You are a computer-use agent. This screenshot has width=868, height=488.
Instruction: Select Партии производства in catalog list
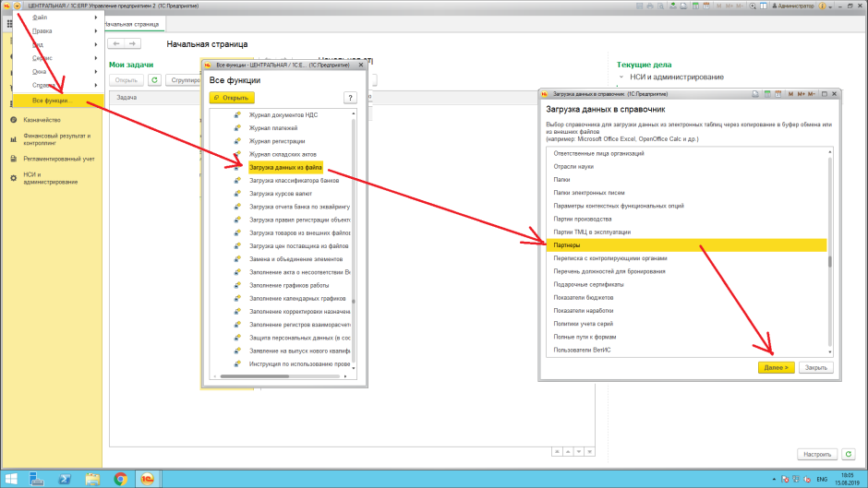pos(686,220)
